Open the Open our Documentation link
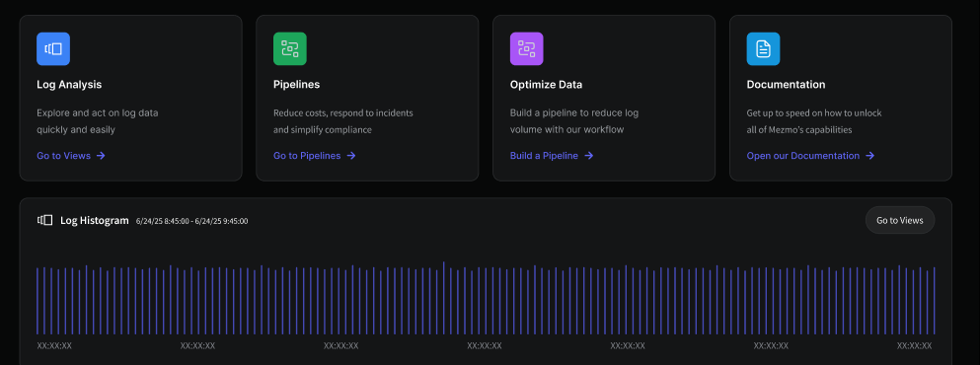Viewport: 980px width, 365px height. coord(803,156)
